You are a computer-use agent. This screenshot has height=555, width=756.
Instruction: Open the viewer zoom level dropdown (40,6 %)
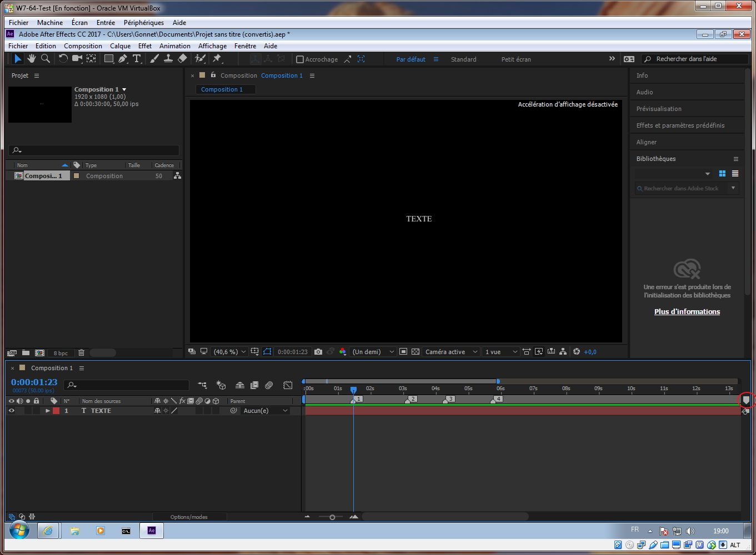pos(229,352)
